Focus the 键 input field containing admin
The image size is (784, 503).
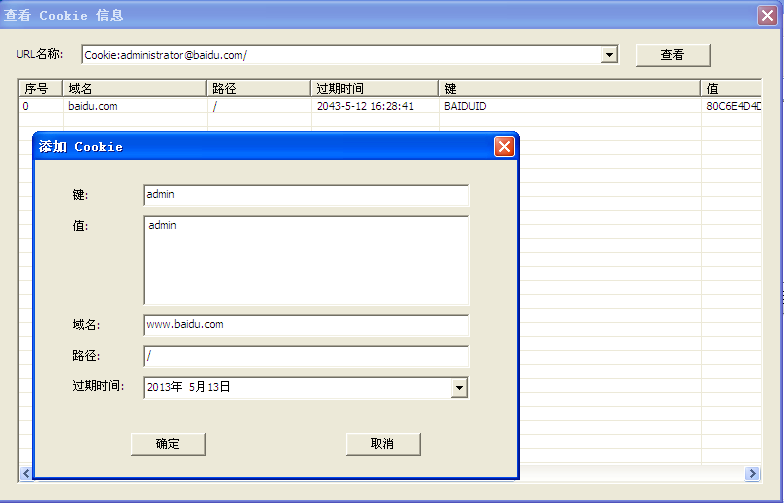(x=306, y=195)
